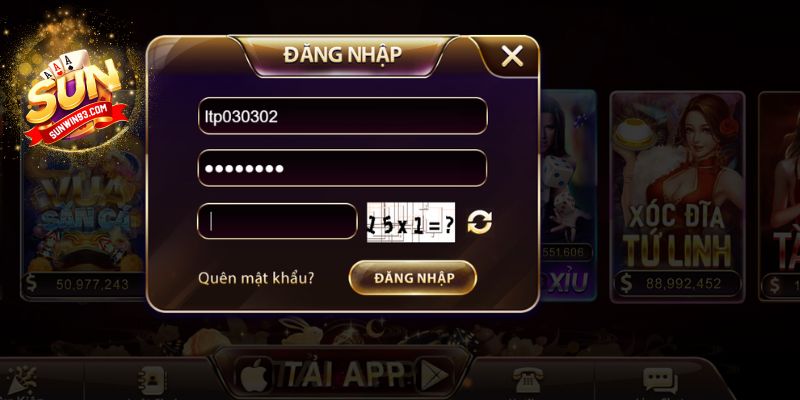Open the Quên mật khẩu? link

coord(256,279)
